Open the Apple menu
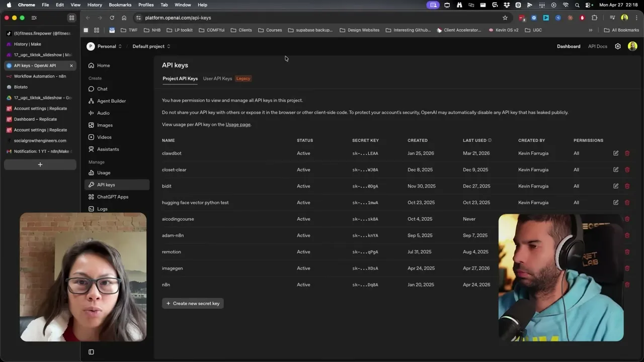The height and width of the screenshot is (362, 644). [x=9, y=5]
